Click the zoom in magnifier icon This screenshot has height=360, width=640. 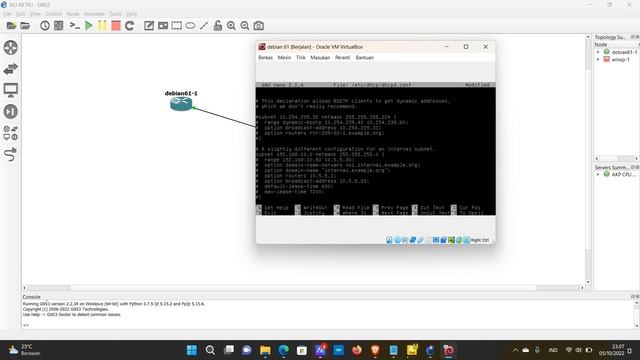tap(231, 26)
